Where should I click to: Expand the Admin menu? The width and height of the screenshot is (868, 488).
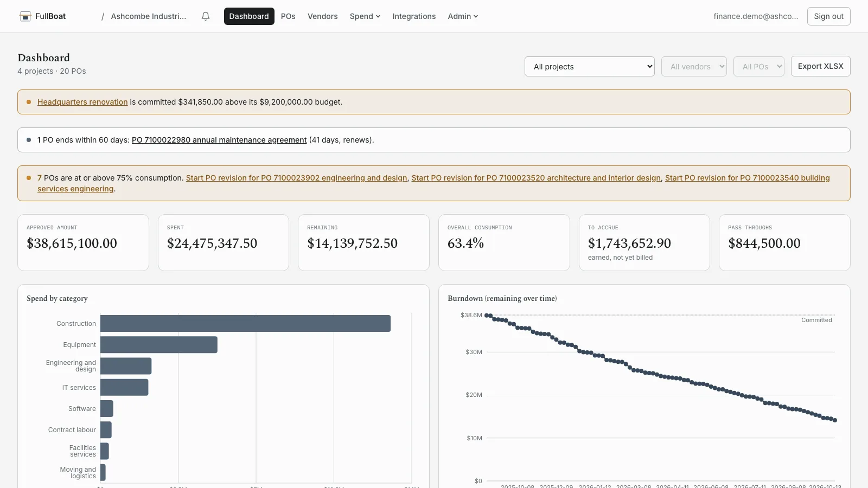tap(463, 16)
